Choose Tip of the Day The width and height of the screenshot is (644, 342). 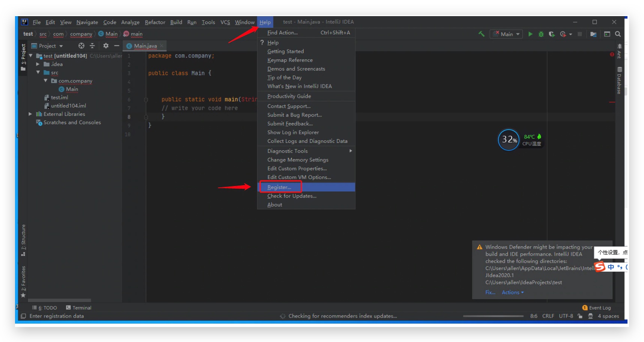(x=306, y=77)
